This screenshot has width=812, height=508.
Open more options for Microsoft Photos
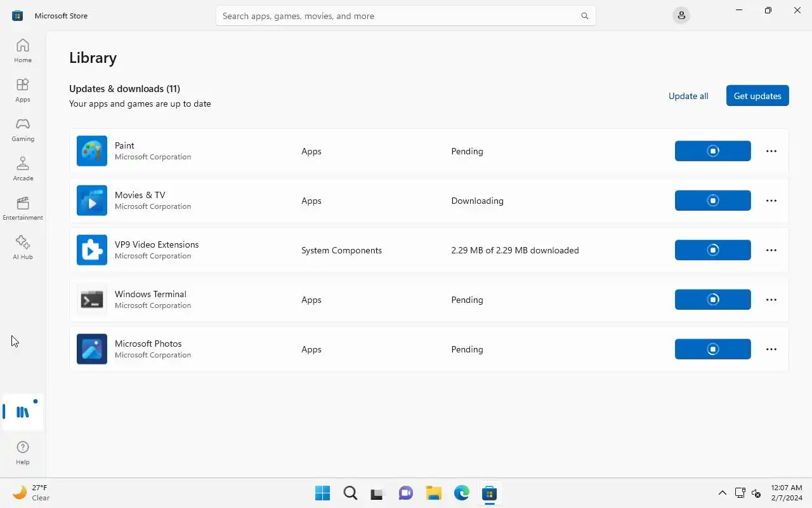point(771,349)
